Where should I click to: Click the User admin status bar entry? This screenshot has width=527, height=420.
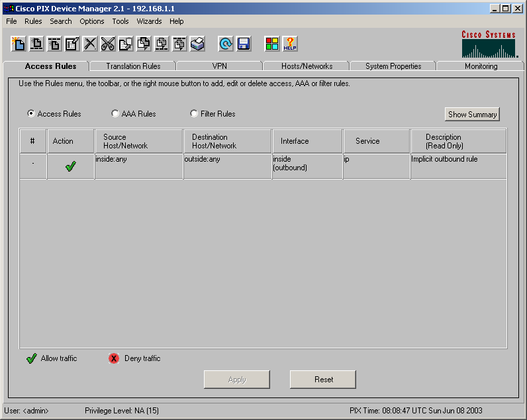[x=26, y=411]
